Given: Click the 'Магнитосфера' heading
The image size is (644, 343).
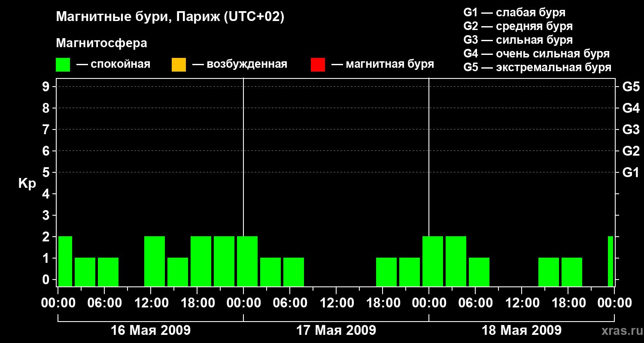Looking at the screenshot, I should tap(102, 43).
